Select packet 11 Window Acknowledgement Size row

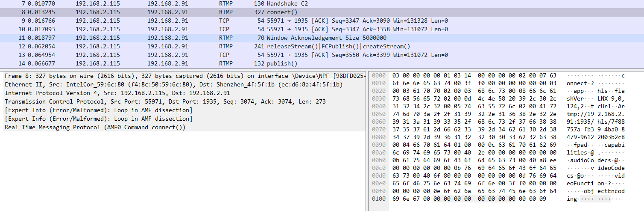click(x=322, y=38)
